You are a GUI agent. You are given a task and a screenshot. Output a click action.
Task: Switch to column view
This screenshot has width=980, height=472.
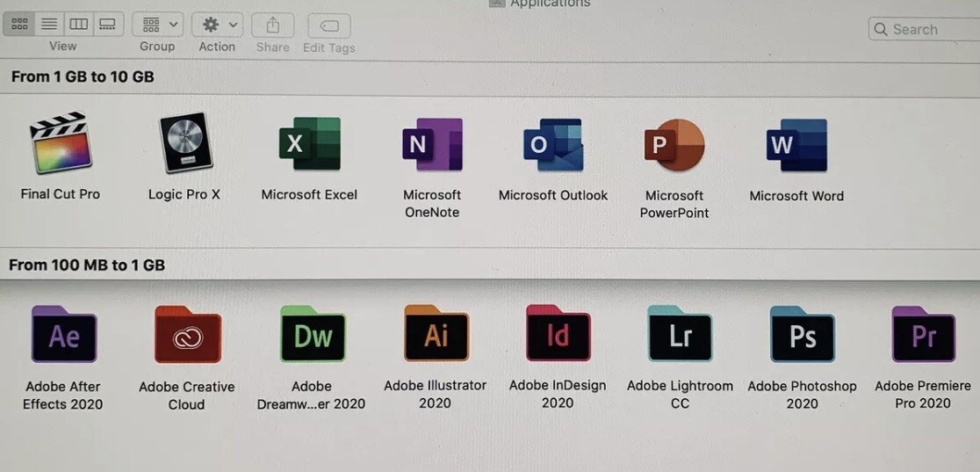(78, 24)
